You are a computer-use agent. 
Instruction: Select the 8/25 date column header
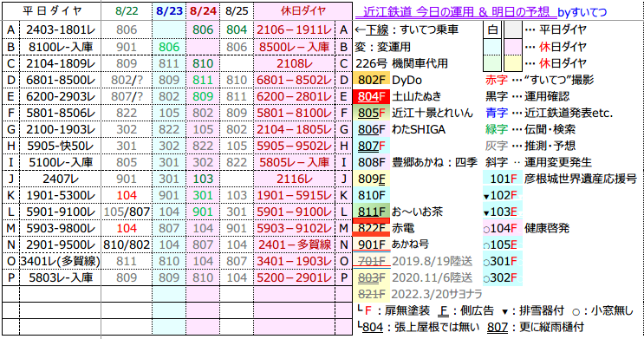[237, 11]
